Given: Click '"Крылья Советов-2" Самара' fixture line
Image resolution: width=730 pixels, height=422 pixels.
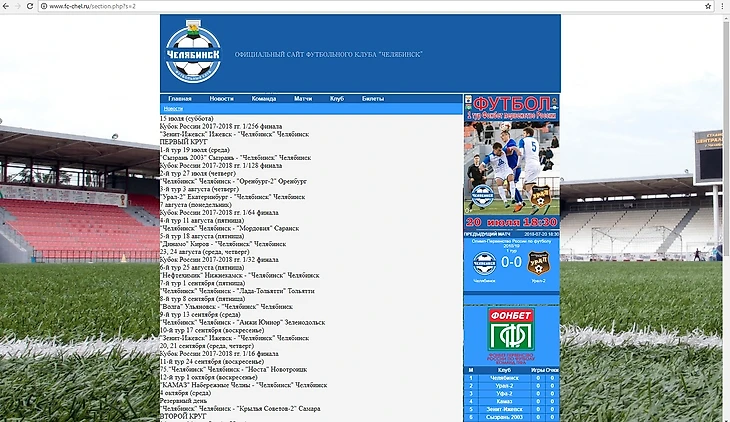Looking at the screenshot, I should click(x=240, y=408).
